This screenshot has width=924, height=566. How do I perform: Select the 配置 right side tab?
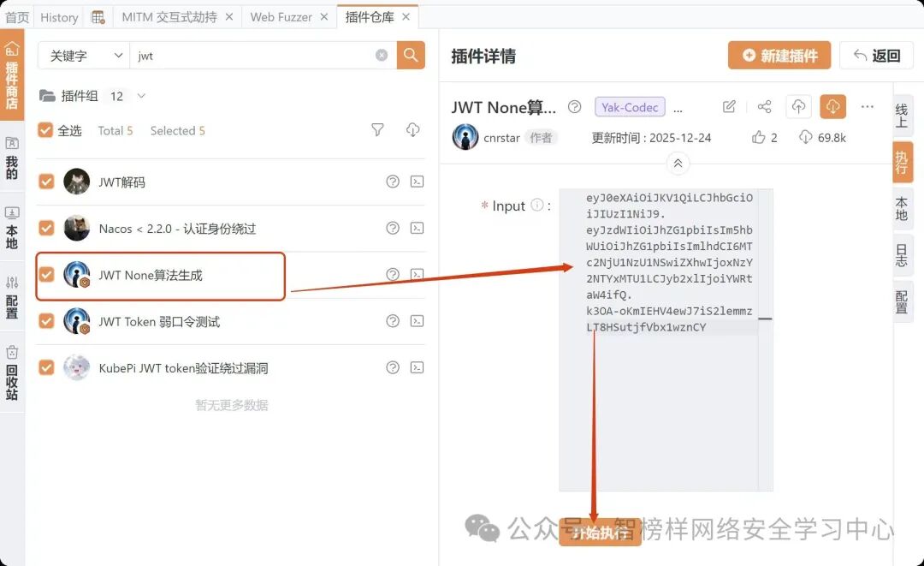tap(902, 301)
